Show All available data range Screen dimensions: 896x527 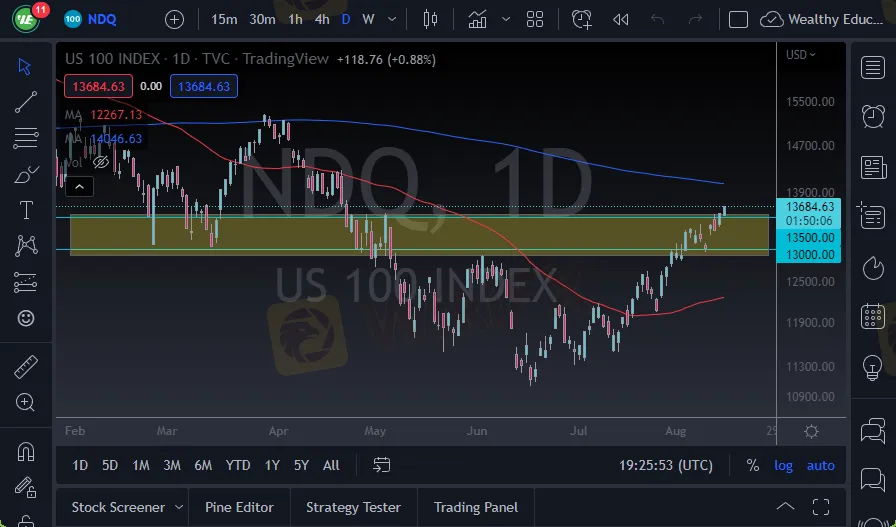331,465
